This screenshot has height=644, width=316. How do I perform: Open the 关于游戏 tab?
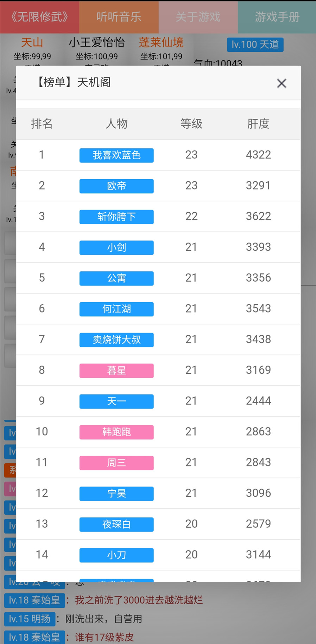198,17
